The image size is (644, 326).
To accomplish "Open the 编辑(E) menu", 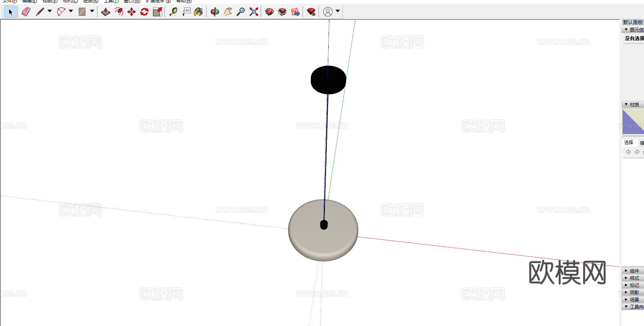I will [x=30, y=1].
